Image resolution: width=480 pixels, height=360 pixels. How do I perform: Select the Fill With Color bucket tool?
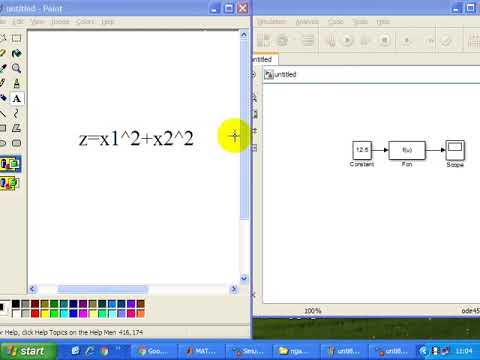click(x=16, y=53)
